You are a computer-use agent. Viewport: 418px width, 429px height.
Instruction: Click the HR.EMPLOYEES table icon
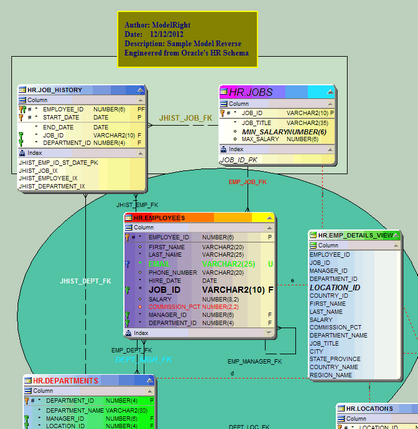coord(128,218)
